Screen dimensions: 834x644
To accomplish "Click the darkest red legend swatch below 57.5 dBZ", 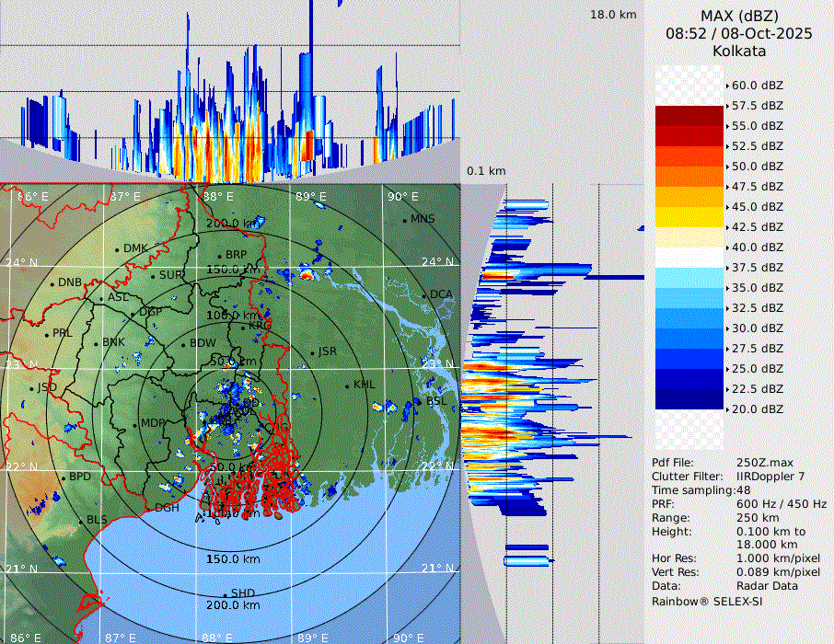I will pyautogui.click(x=689, y=116).
